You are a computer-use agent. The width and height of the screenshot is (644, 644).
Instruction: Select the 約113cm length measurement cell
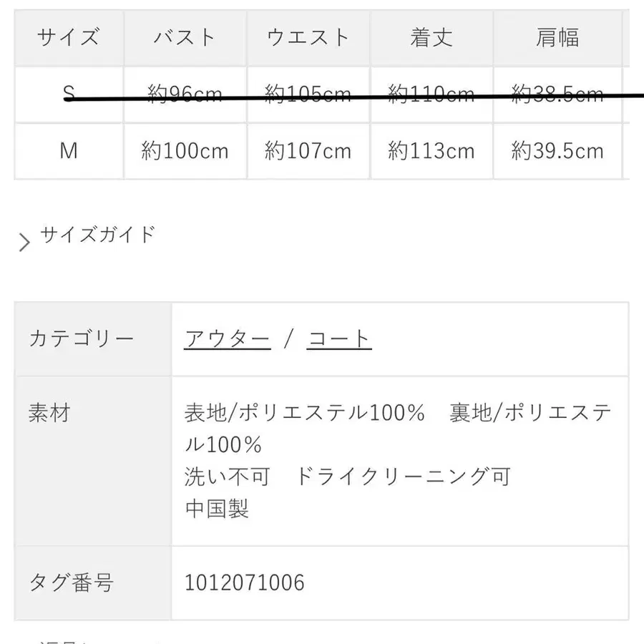pos(429,151)
